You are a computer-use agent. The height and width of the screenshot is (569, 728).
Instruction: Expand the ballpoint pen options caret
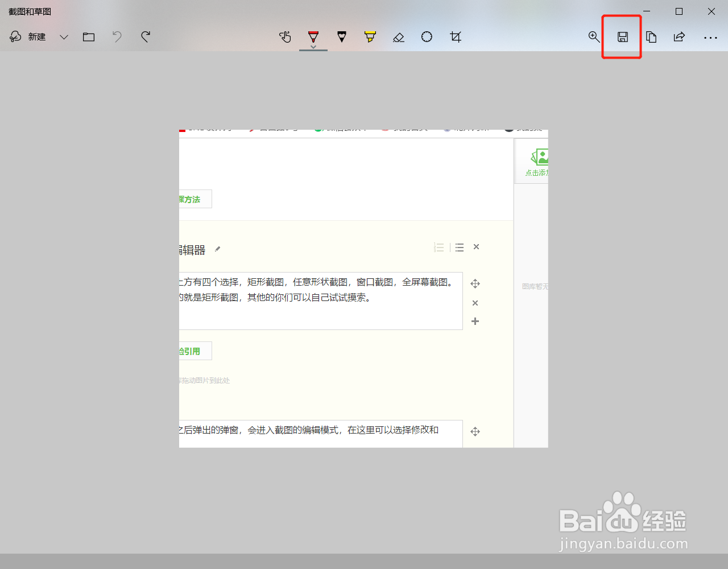pos(313,46)
